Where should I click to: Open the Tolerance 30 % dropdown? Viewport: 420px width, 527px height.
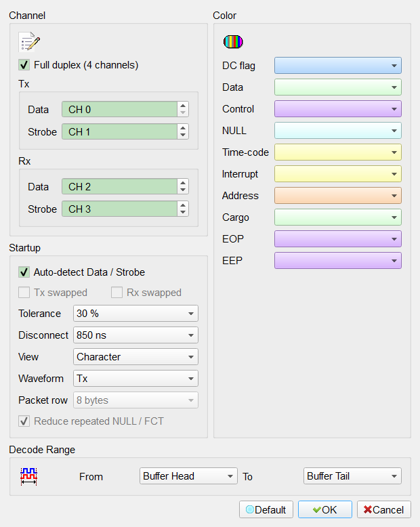[x=135, y=314]
